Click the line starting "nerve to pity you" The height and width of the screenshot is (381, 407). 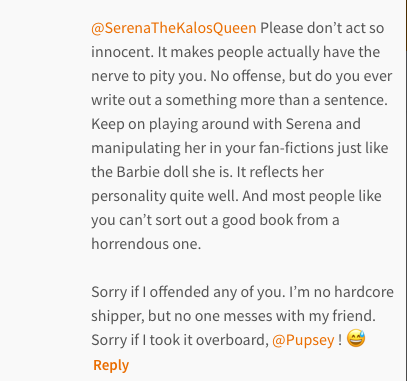(x=242, y=76)
